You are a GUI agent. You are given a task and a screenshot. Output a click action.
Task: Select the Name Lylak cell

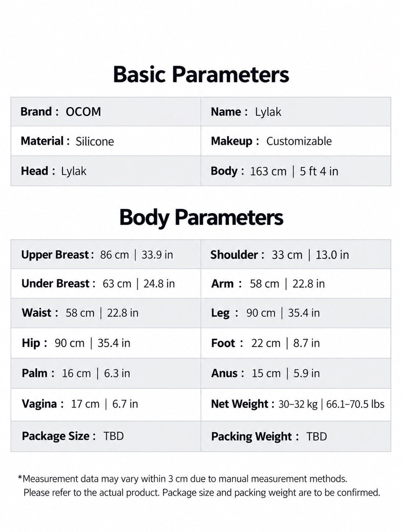pyautogui.click(x=296, y=112)
